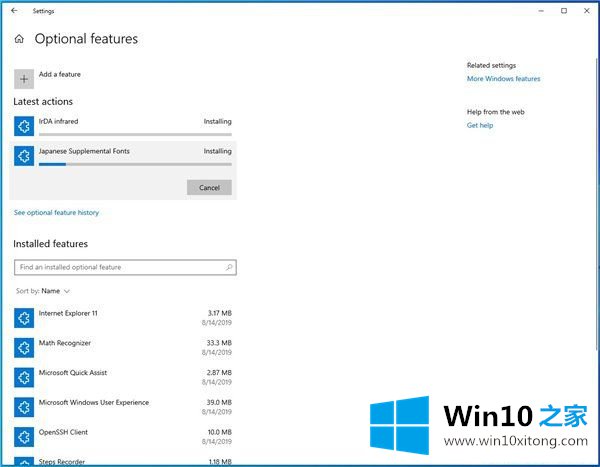Open the Get help link
Viewport: 600px width, 467px height.
coord(480,125)
